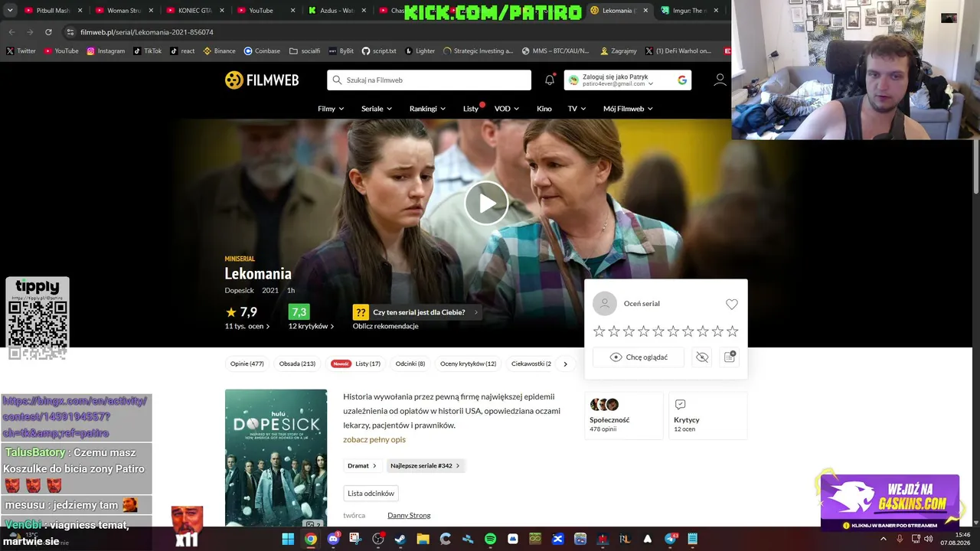Play the Lekomania trailer
980x551 pixels.
pos(486,203)
